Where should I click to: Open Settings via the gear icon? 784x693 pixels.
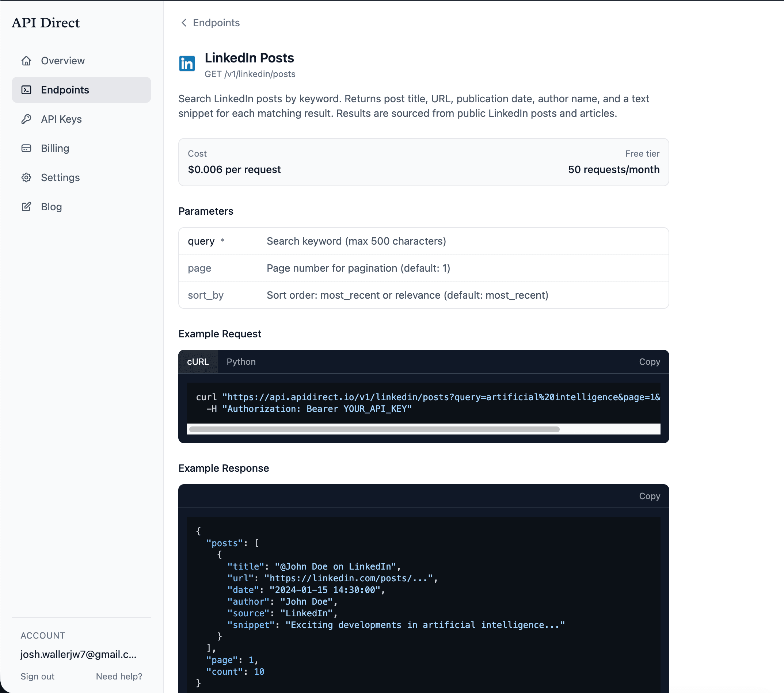26,177
